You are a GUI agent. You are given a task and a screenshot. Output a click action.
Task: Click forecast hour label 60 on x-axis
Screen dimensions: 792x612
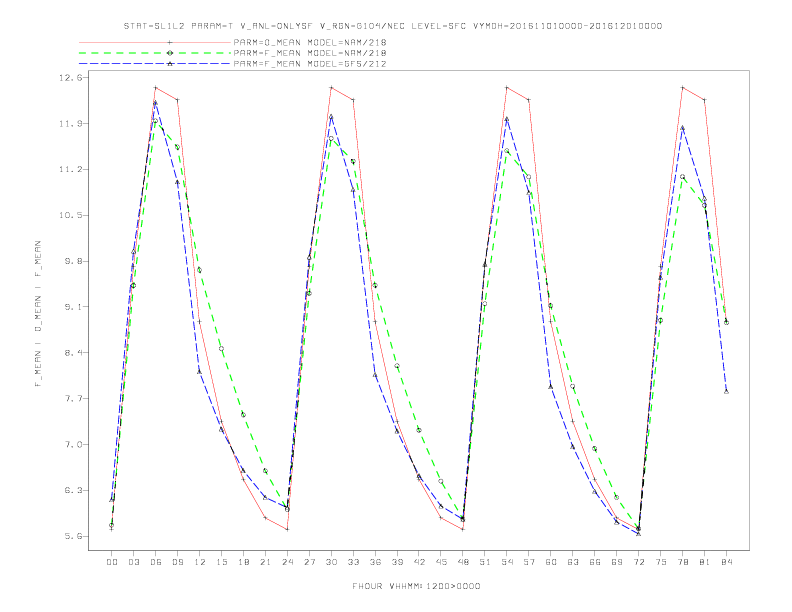pos(551,562)
